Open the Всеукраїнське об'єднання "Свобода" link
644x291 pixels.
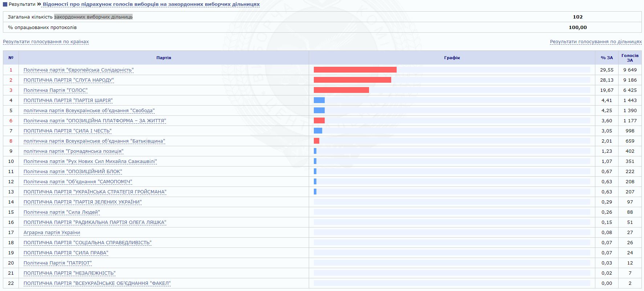89,111
